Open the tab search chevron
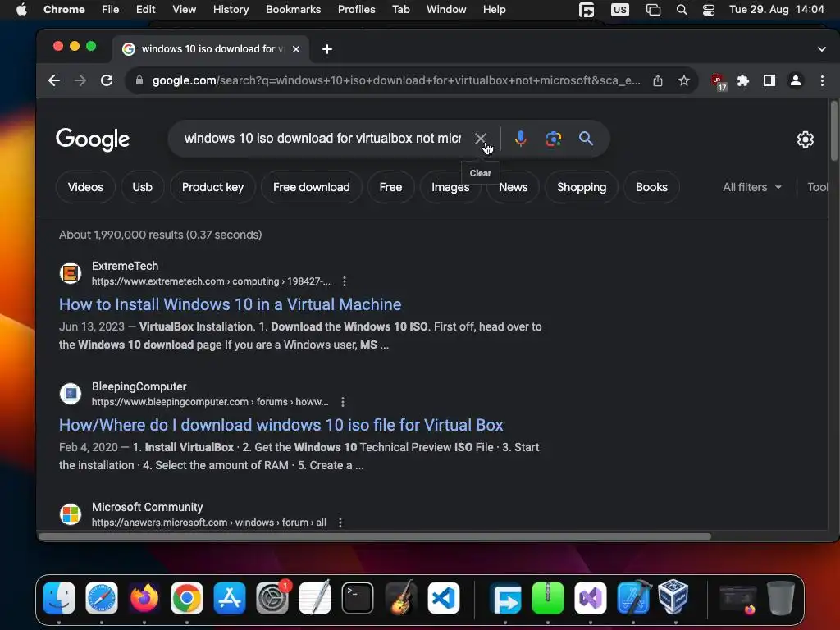This screenshot has width=840, height=630. click(x=822, y=49)
